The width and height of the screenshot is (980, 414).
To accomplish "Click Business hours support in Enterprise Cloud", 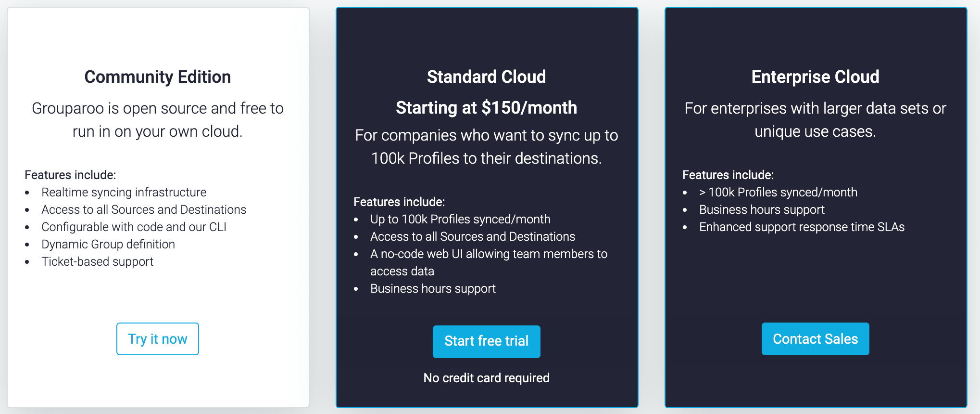I will point(762,209).
